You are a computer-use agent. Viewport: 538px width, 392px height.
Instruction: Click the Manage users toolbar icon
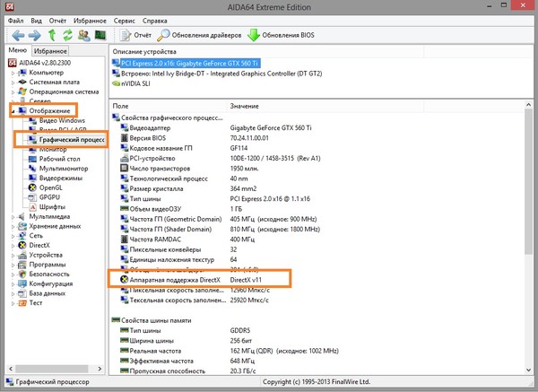(x=84, y=35)
